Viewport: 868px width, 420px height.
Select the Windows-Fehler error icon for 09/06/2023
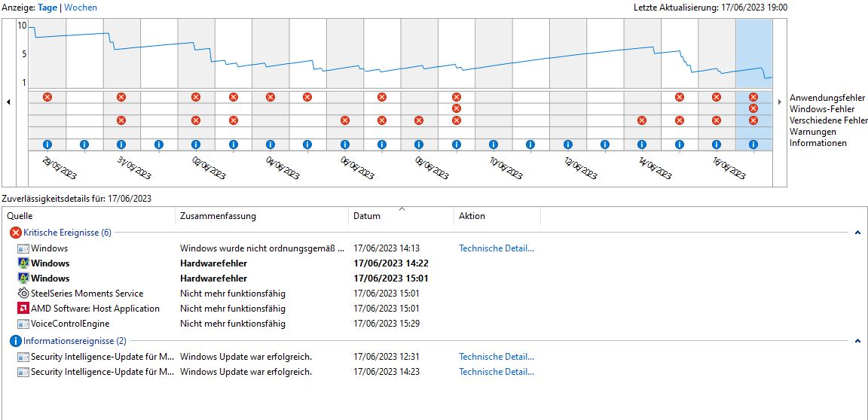[x=456, y=108]
